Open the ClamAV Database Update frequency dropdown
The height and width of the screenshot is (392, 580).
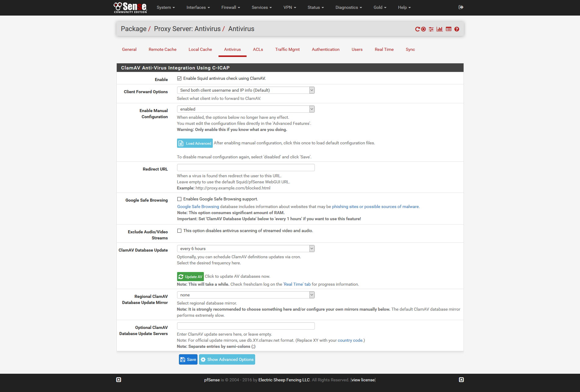(246, 249)
